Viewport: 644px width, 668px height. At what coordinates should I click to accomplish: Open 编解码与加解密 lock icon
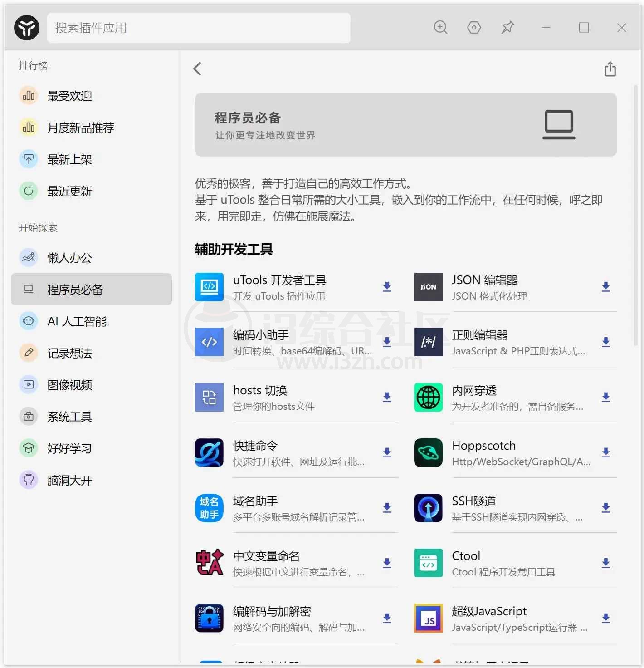pyautogui.click(x=209, y=619)
